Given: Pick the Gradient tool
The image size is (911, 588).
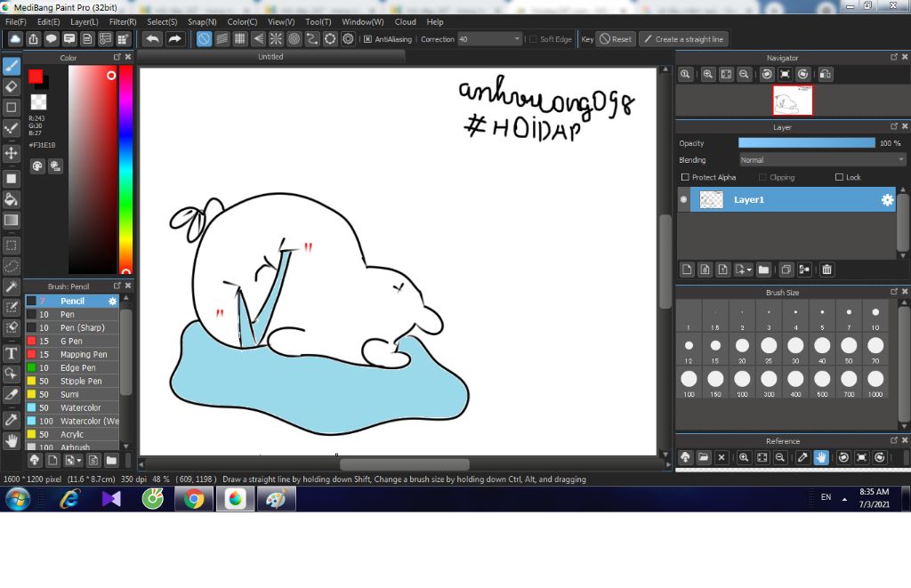Looking at the screenshot, I should pos(11,221).
